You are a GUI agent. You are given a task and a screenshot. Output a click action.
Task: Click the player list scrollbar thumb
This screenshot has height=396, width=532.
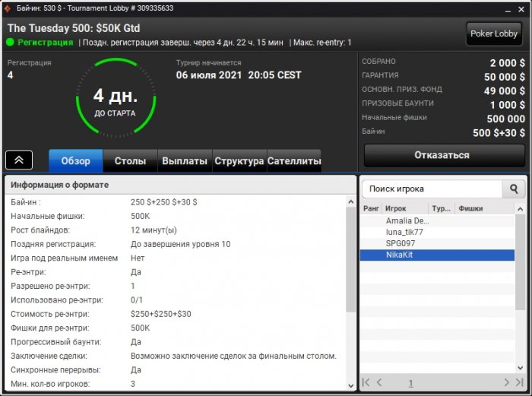coord(520,262)
